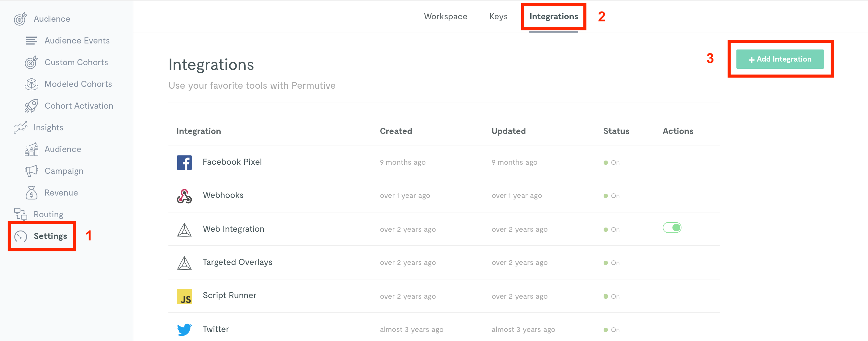Click the Facebook Pixel logo icon

coord(184,162)
